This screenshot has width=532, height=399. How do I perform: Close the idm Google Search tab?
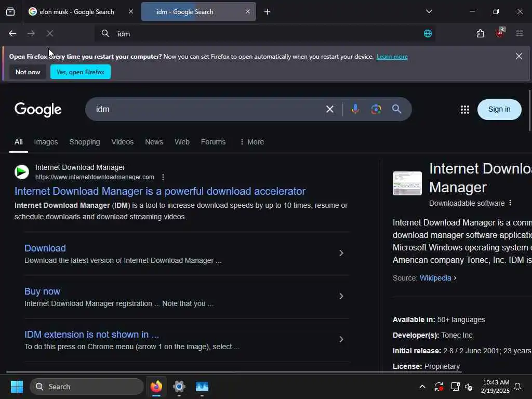pos(248,11)
